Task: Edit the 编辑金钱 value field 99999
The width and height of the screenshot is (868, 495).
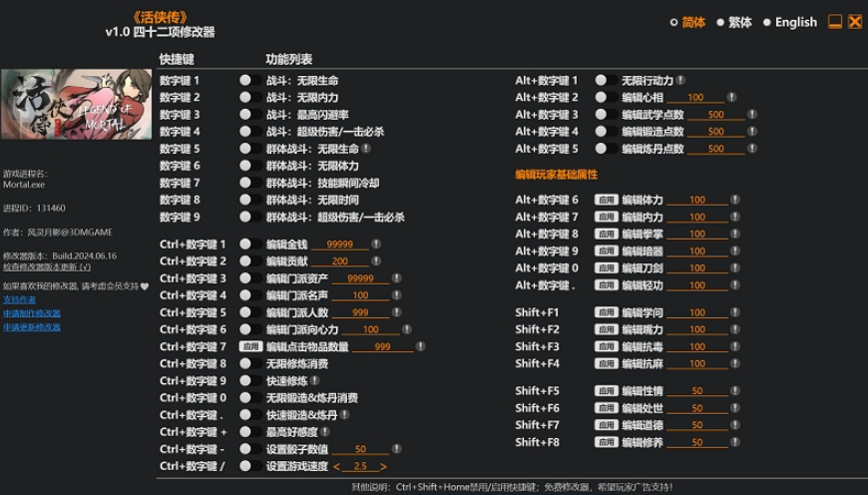Action: coord(339,245)
